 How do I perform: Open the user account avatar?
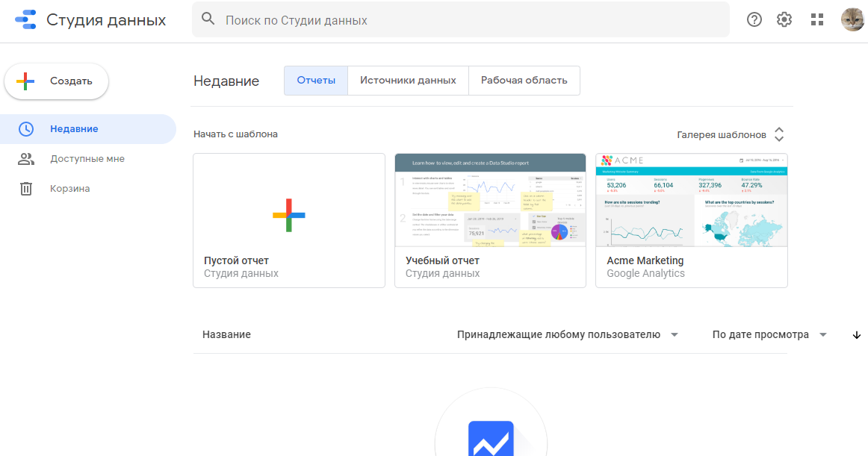pyautogui.click(x=852, y=20)
